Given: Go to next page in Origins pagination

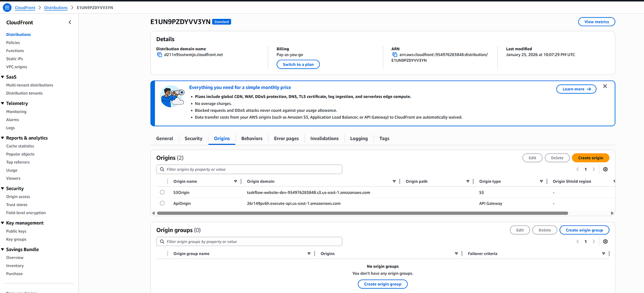Looking at the screenshot, I should pyautogui.click(x=594, y=169).
